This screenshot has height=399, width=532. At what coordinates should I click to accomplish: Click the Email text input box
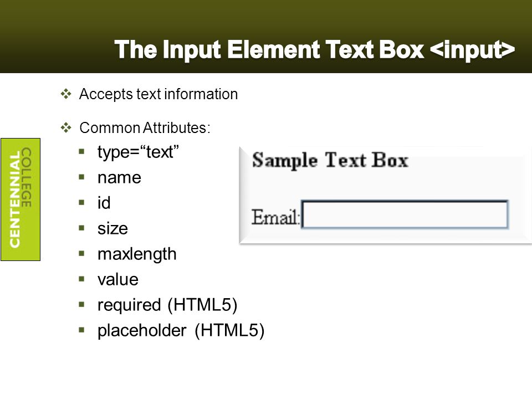(405, 214)
